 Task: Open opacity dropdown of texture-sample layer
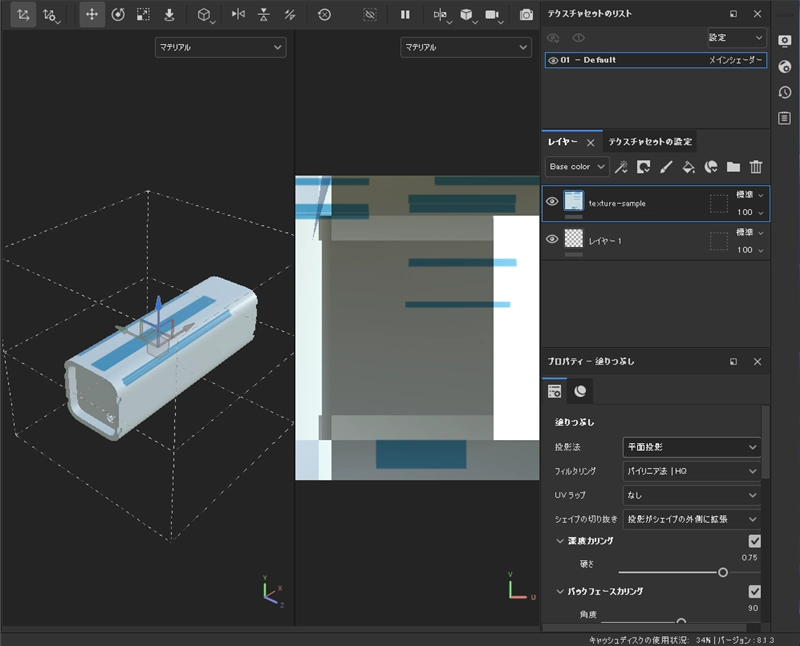749,212
